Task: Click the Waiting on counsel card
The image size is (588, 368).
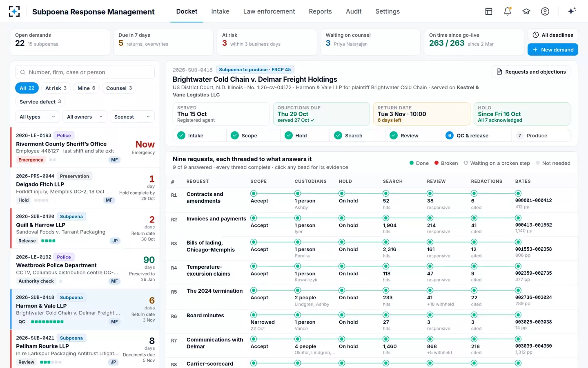Action: [370, 42]
